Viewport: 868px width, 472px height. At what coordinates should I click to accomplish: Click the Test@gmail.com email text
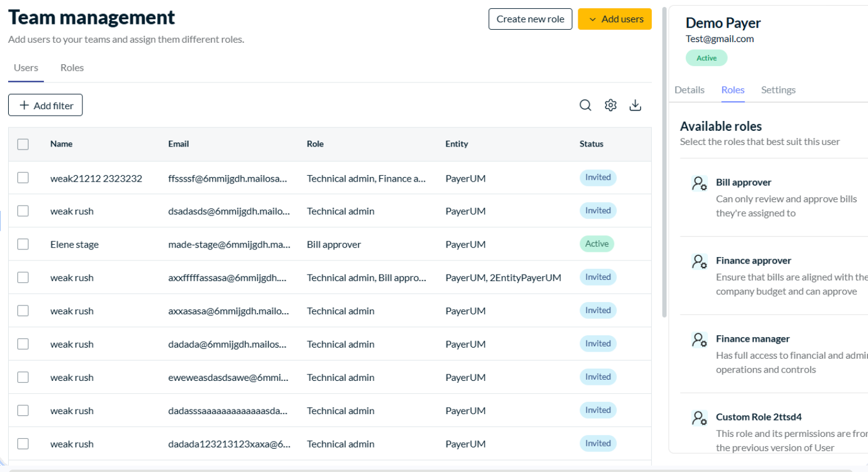720,39
